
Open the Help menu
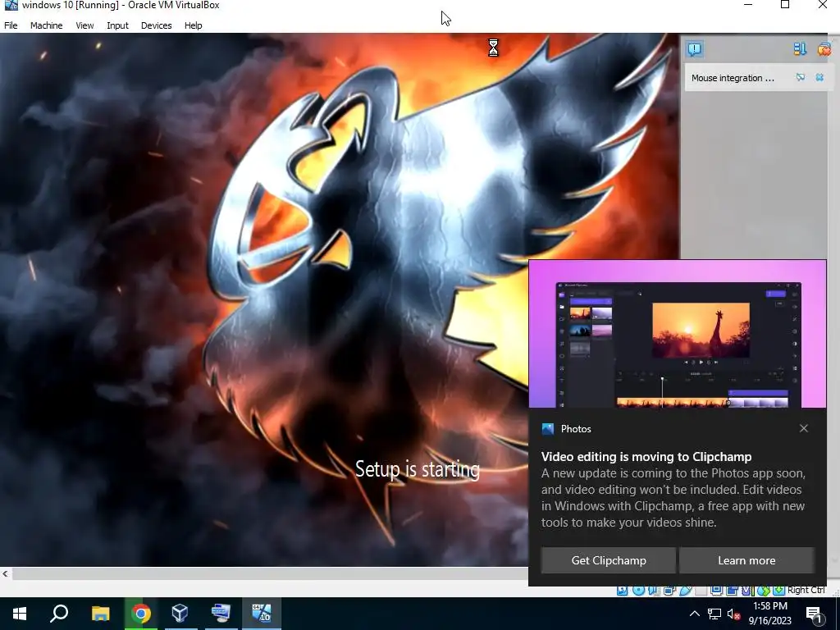click(193, 25)
